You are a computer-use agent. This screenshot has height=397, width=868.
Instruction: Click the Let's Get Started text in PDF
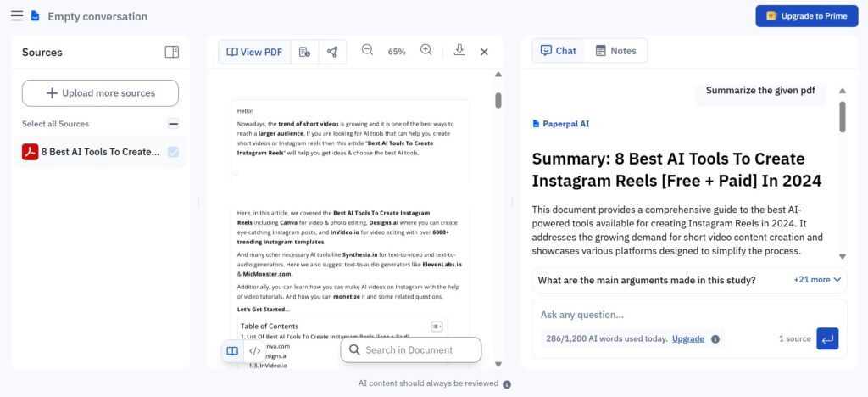264,309
